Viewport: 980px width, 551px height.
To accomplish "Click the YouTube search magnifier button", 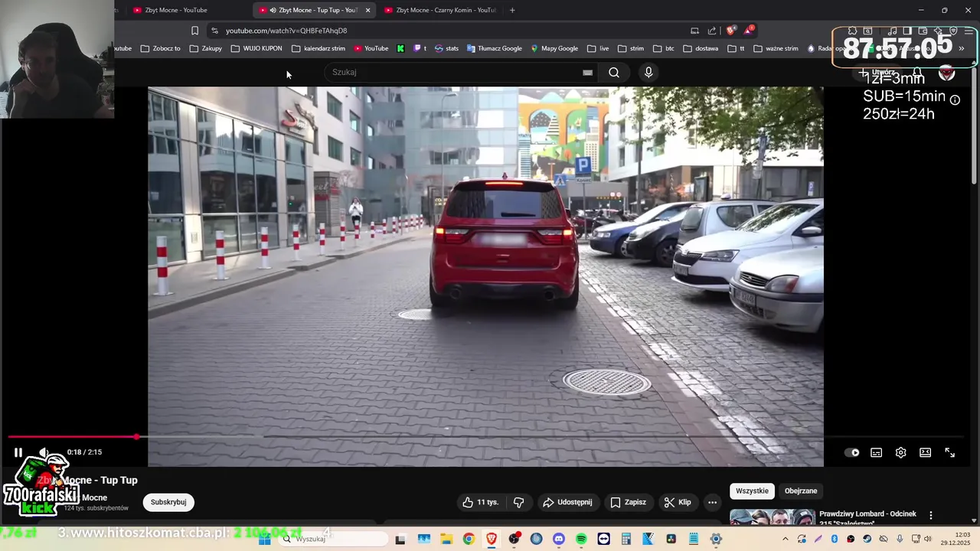I will point(614,72).
